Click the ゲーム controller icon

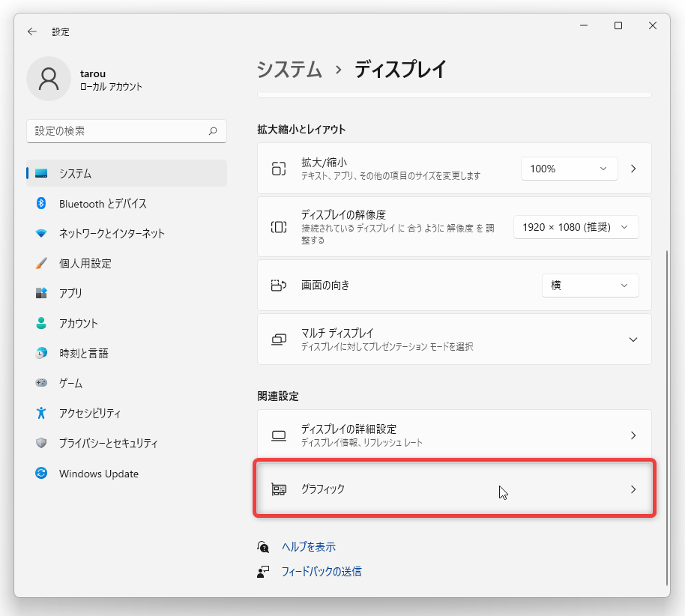[41, 383]
